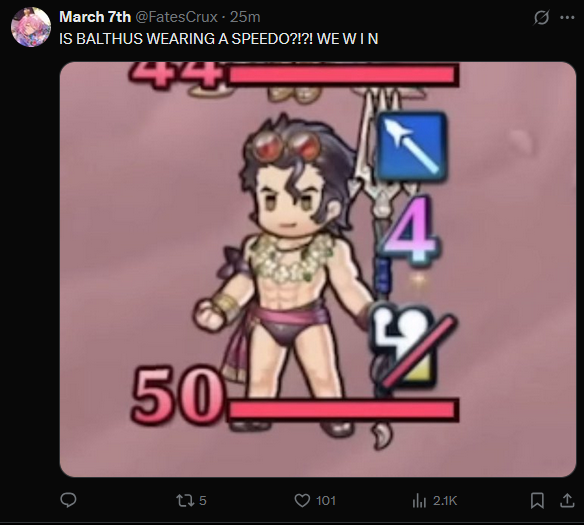Open the Balthus image attachment
The height and width of the screenshot is (525, 584).
point(318,269)
